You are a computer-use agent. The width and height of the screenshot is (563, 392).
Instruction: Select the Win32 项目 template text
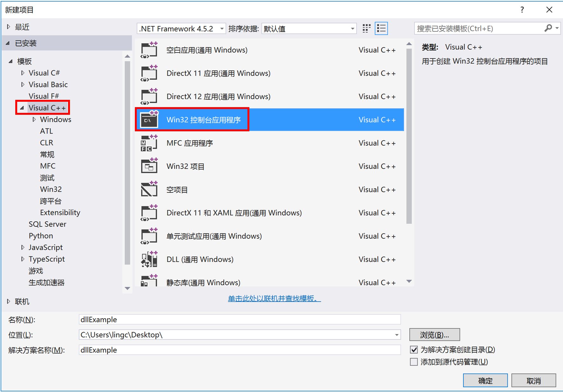click(x=185, y=166)
